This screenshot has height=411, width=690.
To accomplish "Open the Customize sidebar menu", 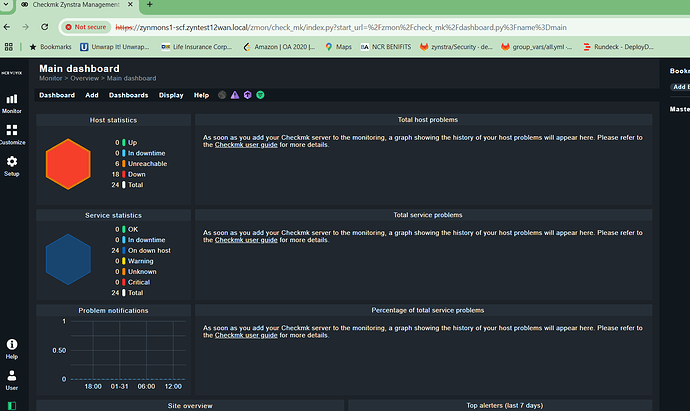I will (12, 135).
